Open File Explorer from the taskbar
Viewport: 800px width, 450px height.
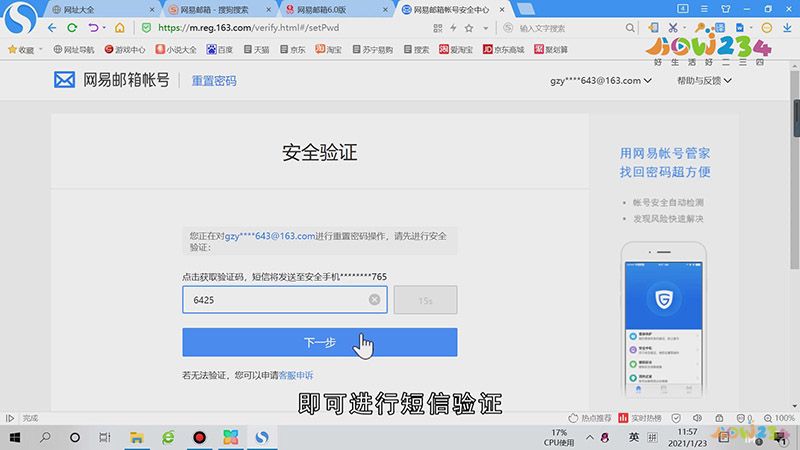point(137,438)
